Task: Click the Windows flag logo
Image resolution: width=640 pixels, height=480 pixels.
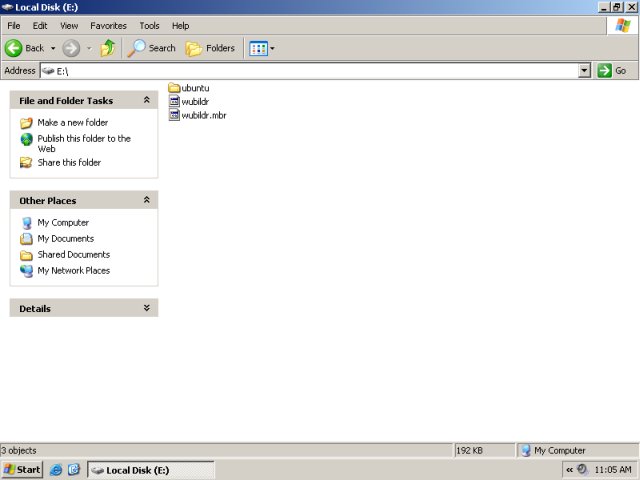Action: [x=623, y=25]
